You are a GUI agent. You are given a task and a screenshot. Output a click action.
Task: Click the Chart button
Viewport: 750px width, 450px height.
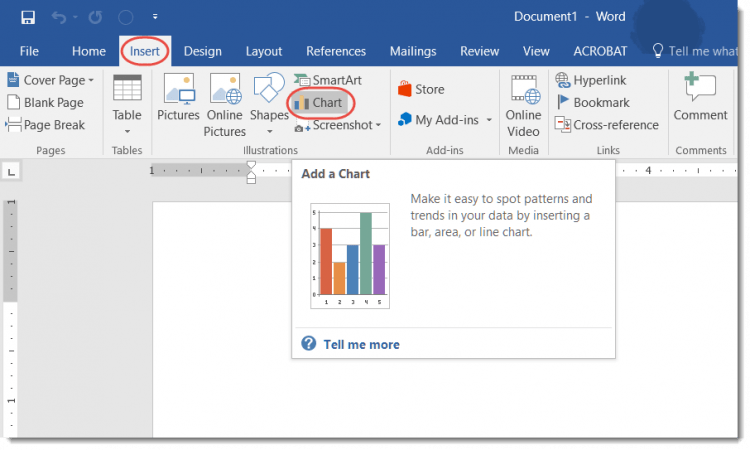click(x=319, y=102)
